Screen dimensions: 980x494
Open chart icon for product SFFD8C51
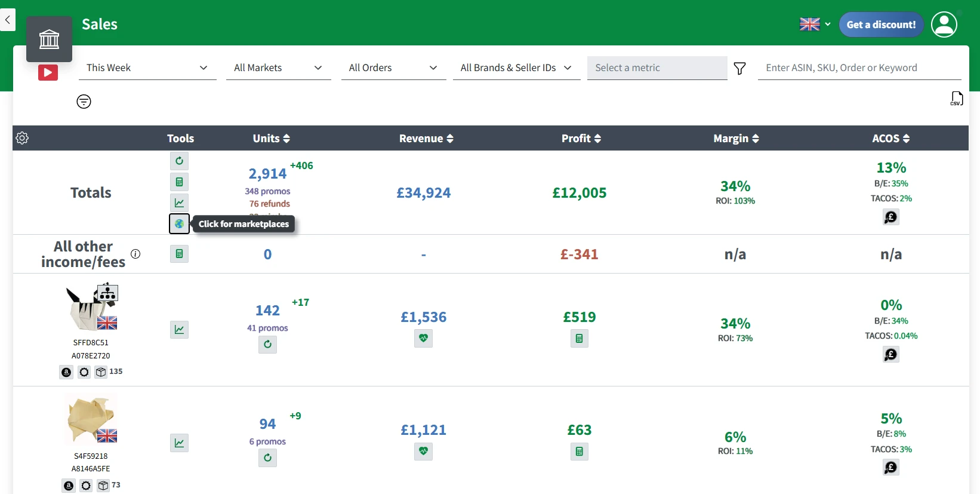tap(179, 329)
